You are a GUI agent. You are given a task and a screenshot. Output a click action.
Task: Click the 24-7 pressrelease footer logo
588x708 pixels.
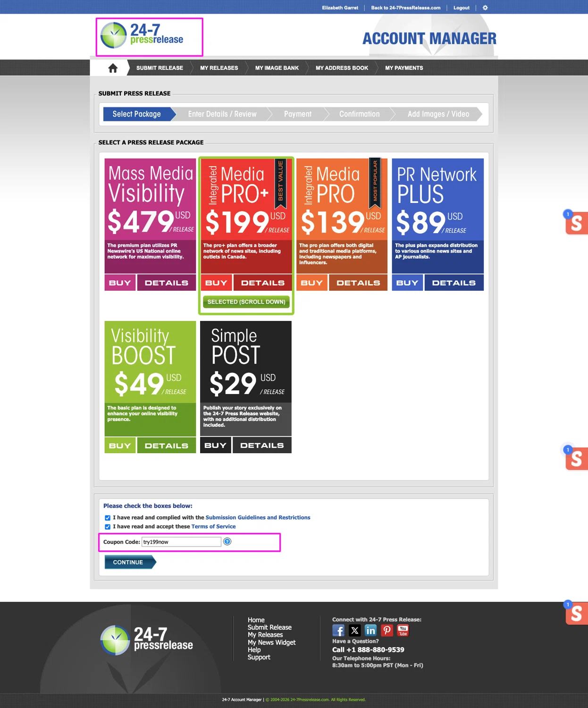(147, 640)
